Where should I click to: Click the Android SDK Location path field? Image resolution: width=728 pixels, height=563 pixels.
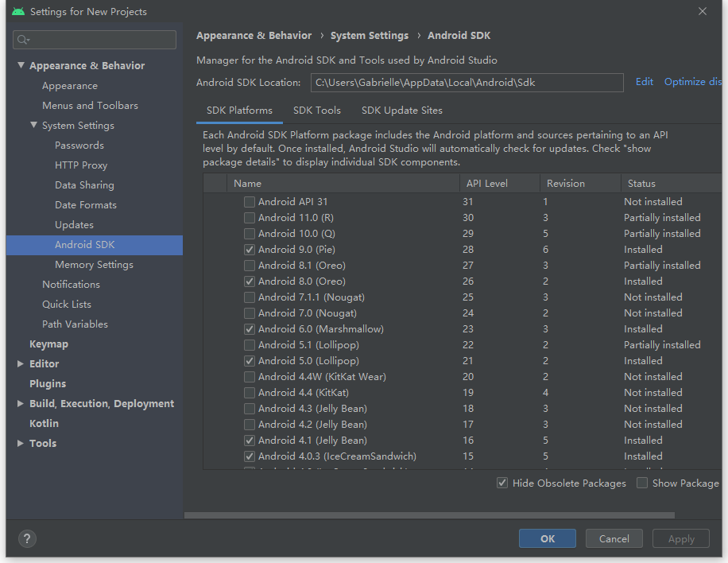[467, 82]
